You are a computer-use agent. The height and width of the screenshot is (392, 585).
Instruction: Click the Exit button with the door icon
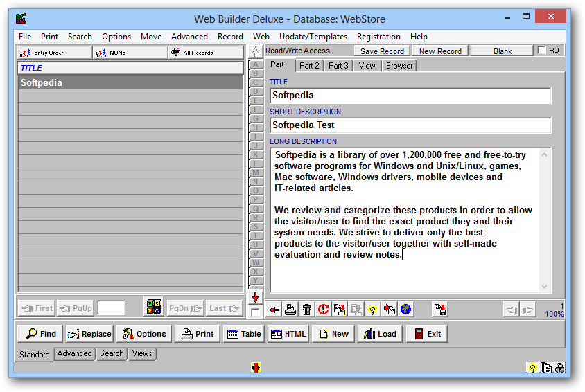click(x=427, y=334)
